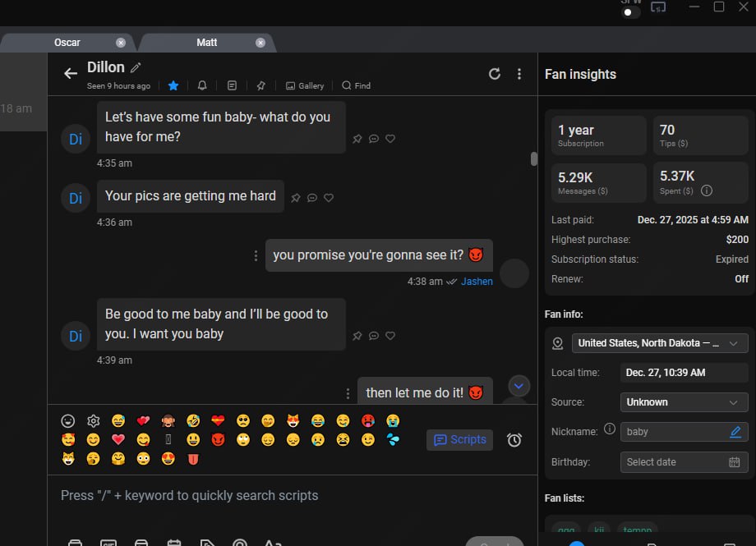The image size is (756, 546).
Task: Pin the "Your pics are getting me hard" message
Action: [296, 198]
